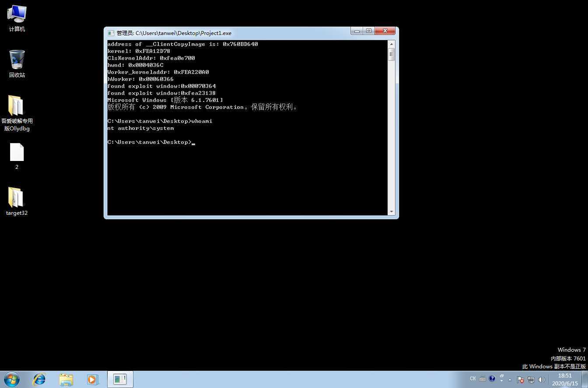Select the 回收站 recycle bin icon
588x388 pixels.
(x=17, y=64)
